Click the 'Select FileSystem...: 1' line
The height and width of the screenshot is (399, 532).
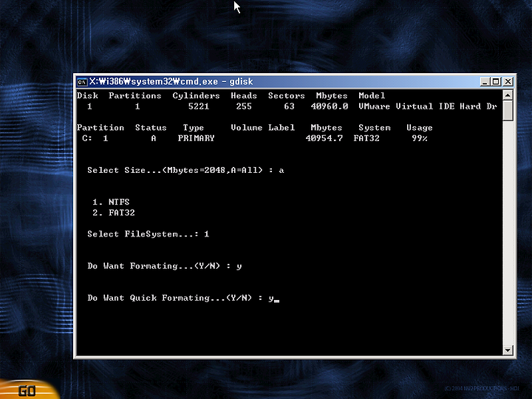tap(149, 234)
